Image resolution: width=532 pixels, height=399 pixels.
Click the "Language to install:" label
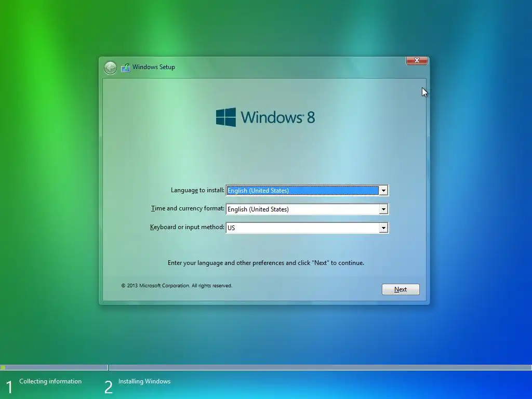point(197,190)
